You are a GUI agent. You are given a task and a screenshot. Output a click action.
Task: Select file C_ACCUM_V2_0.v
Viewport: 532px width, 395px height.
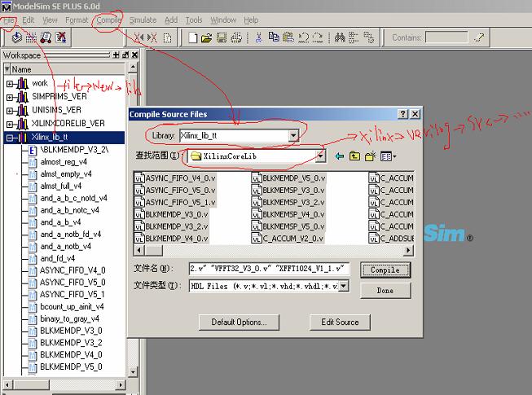[x=288, y=239]
